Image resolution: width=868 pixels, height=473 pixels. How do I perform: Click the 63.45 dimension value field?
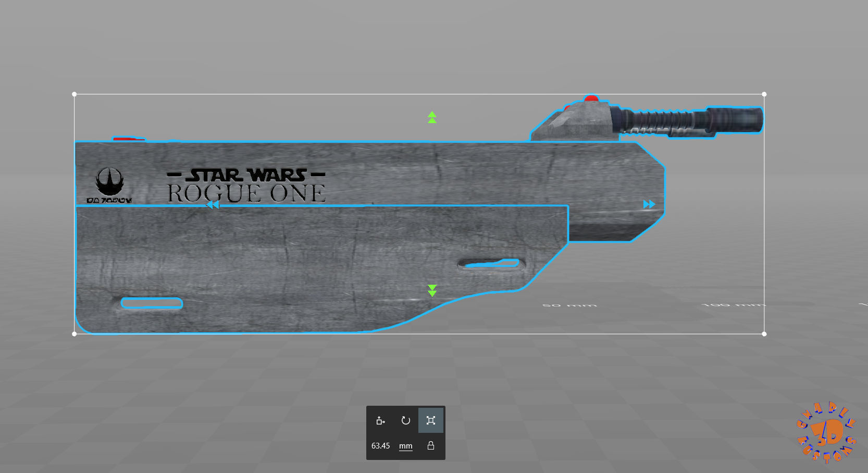pos(380,446)
